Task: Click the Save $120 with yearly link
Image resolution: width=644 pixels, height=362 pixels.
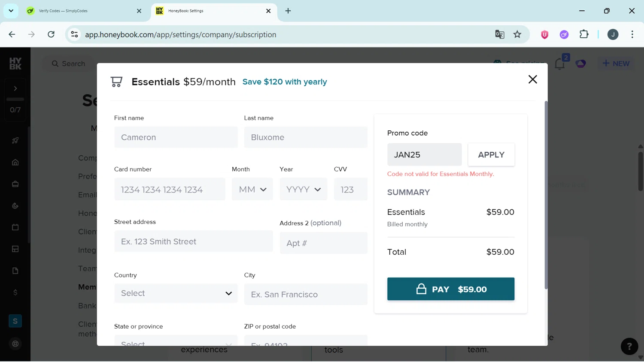Action: (x=285, y=82)
